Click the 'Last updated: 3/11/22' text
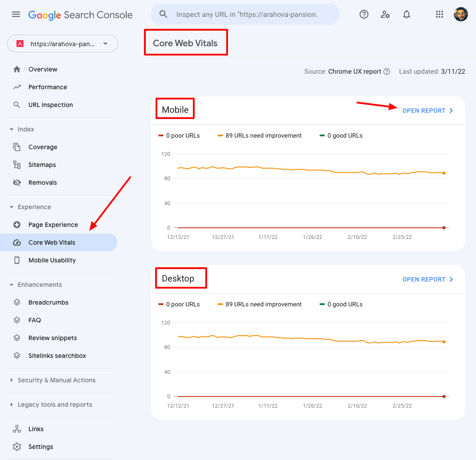This screenshot has width=476, height=460. (x=432, y=71)
